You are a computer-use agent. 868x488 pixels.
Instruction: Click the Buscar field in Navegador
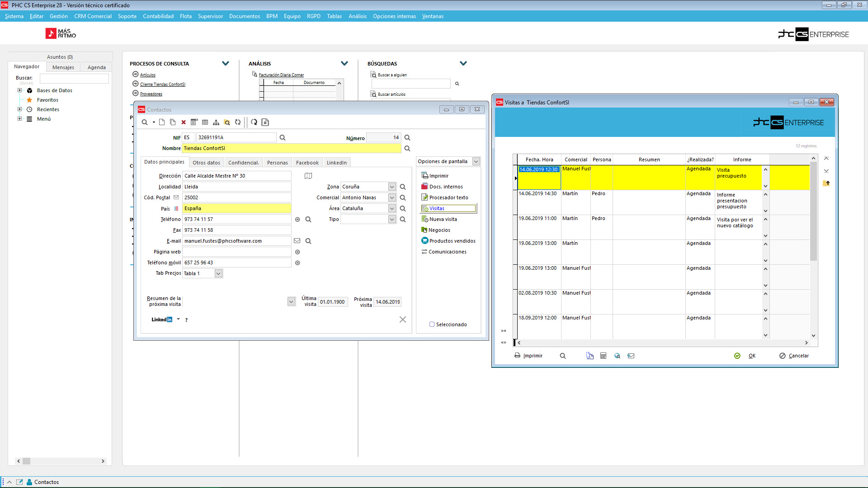74,79
